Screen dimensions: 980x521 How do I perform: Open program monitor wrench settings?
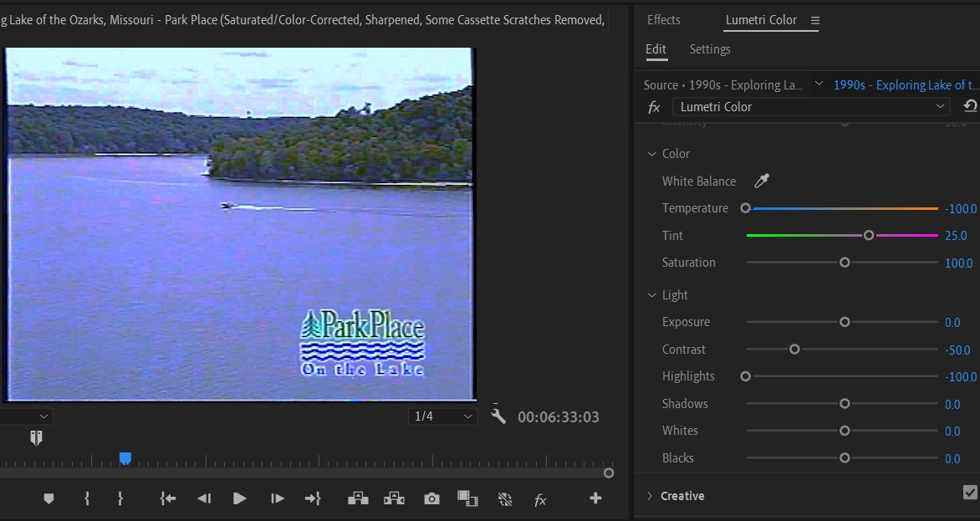(498, 416)
